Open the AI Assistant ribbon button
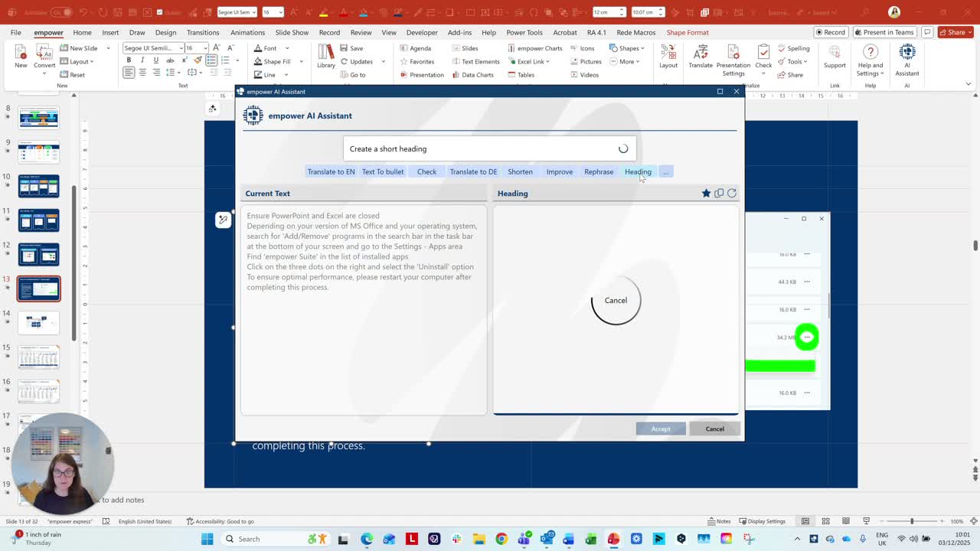Viewport: 980px width, 551px height. (x=907, y=60)
